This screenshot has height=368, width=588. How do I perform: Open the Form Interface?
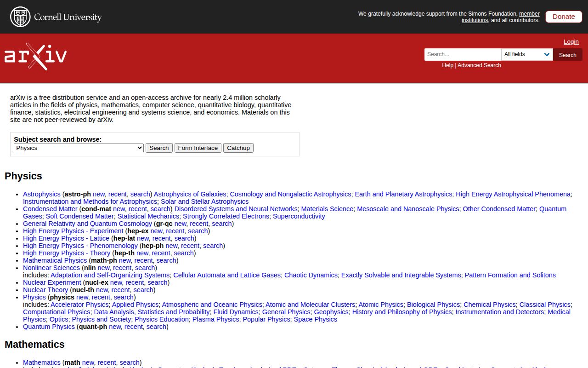(198, 148)
